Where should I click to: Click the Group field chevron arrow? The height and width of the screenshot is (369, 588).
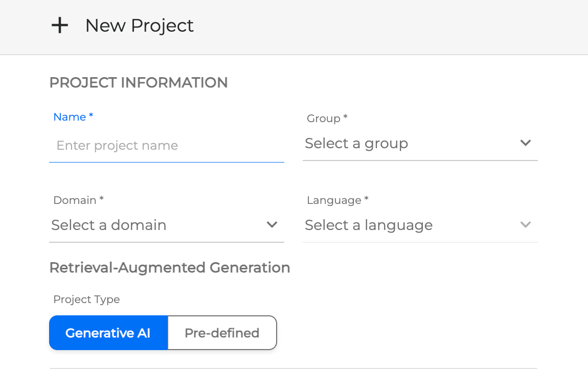[x=525, y=143]
